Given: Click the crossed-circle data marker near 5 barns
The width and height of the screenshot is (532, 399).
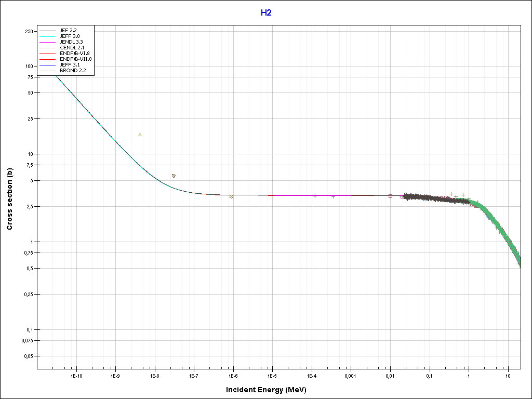Looking at the screenshot, I should 174,176.
